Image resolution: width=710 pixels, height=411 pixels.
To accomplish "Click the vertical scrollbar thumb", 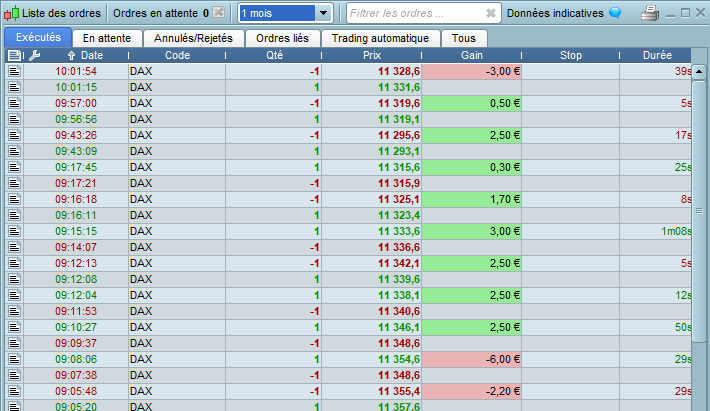I will pos(699,211).
